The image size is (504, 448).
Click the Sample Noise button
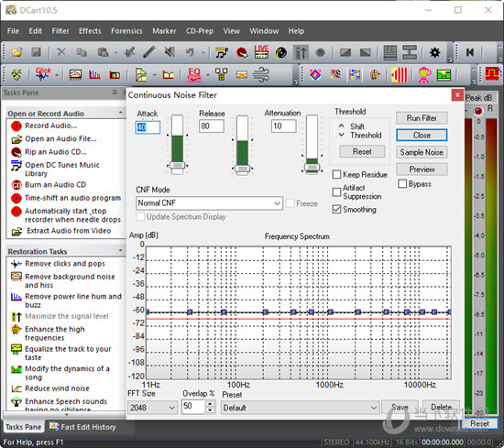pos(422,152)
